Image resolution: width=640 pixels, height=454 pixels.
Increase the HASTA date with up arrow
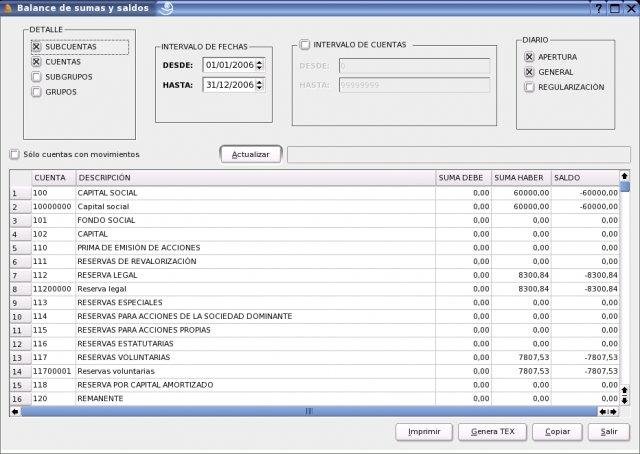pyautogui.click(x=260, y=82)
